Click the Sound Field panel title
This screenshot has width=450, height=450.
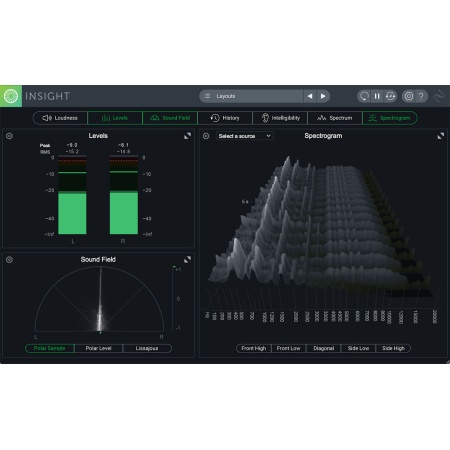pyautogui.click(x=98, y=259)
